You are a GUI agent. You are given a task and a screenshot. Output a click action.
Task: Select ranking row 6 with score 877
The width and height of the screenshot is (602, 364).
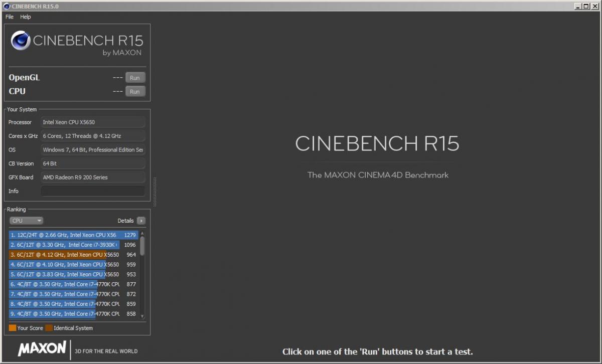(x=73, y=284)
